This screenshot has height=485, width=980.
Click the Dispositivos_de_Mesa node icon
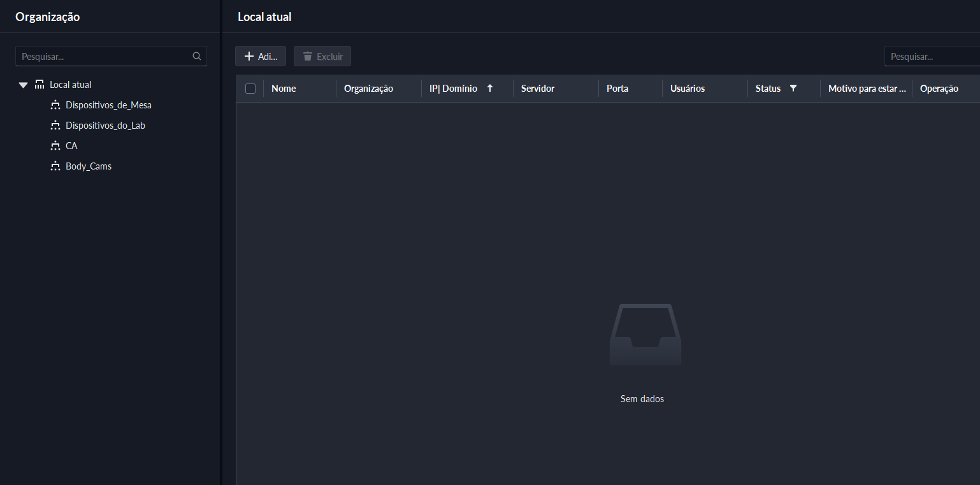pyautogui.click(x=55, y=105)
